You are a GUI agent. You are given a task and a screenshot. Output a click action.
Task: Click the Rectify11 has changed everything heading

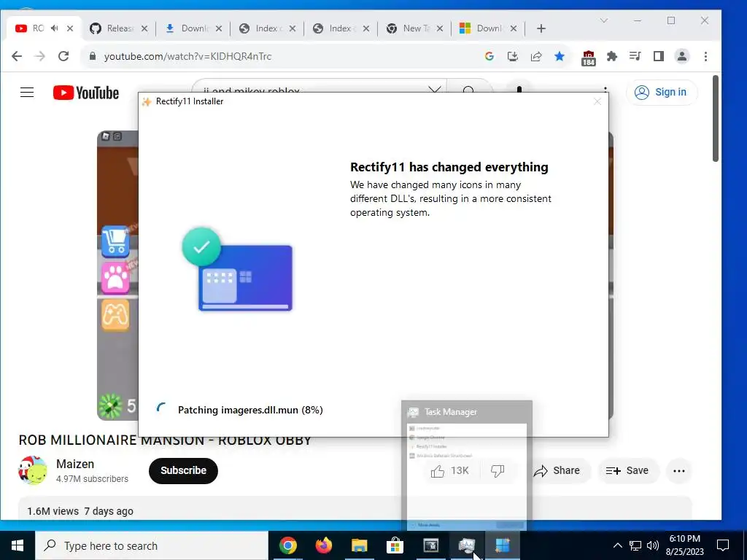point(449,167)
